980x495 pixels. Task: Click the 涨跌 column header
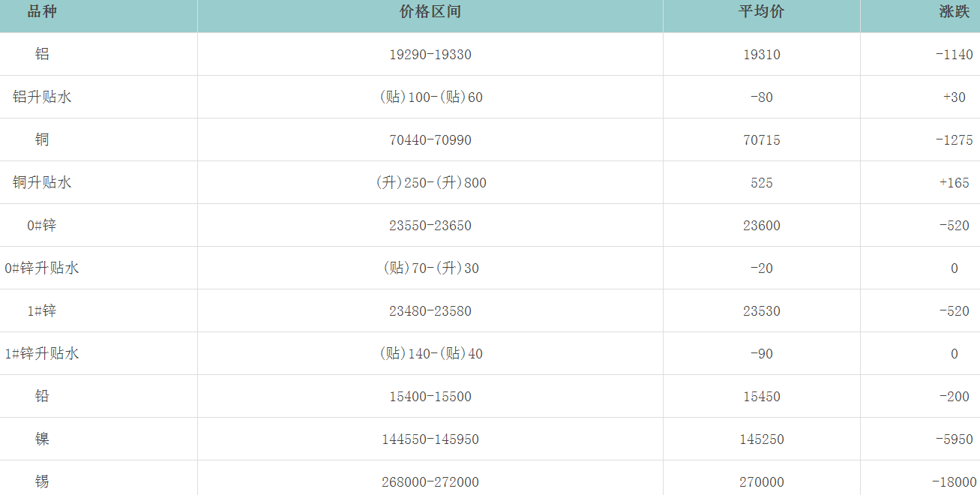pos(954,12)
